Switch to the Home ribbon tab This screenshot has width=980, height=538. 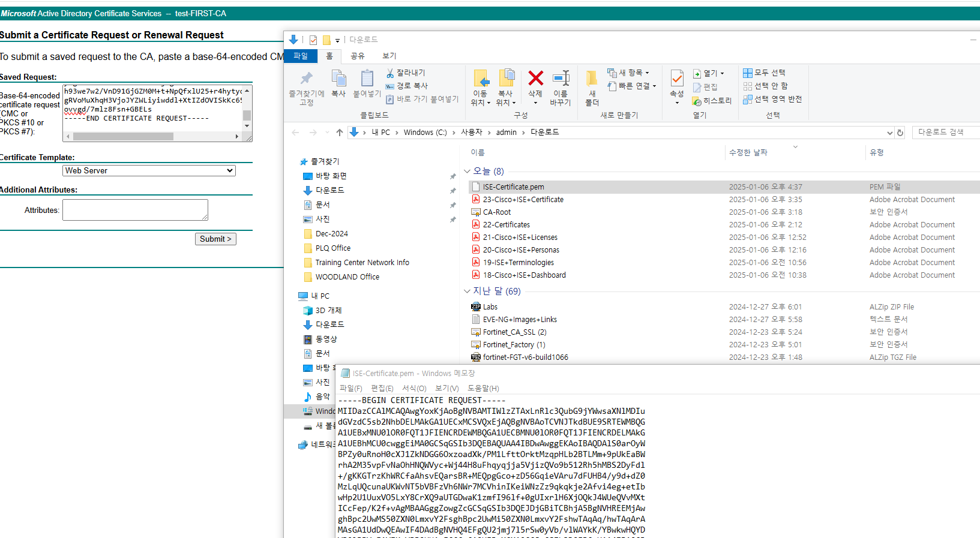(329, 56)
